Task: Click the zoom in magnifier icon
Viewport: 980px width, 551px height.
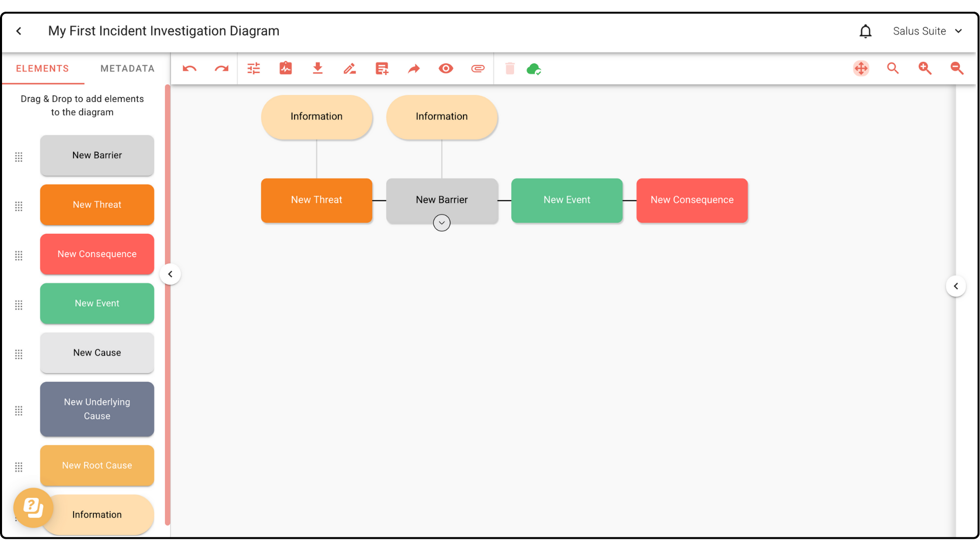Action: click(925, 68)
